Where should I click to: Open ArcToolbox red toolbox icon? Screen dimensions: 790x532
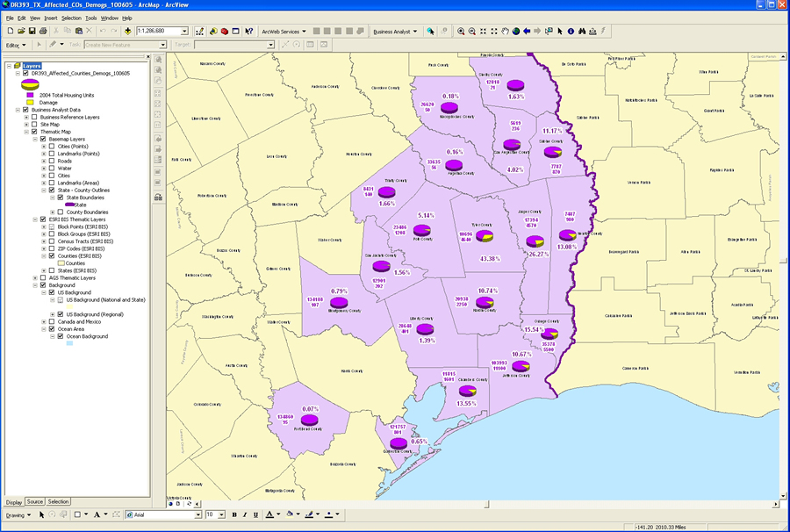225,32
